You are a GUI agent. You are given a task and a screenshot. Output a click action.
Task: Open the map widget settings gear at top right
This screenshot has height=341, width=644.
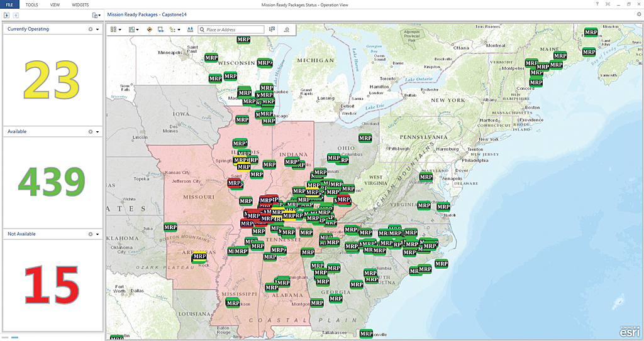point(639,14)
